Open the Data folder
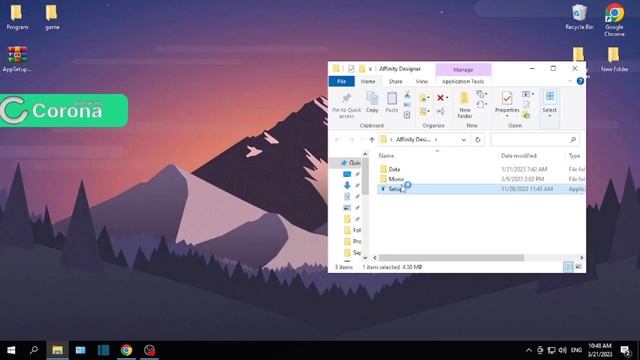Viewport: 640px width, 360px height. coord(394,169)
